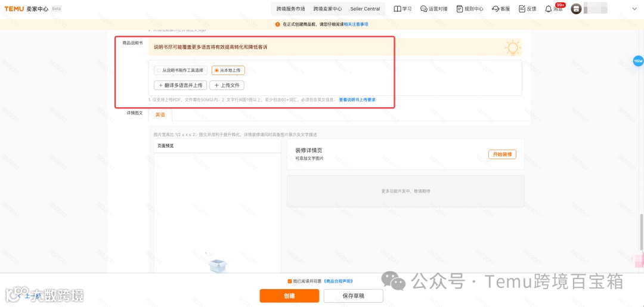Switch to Seller Central tab
The width and height of the screenshot is (644, 307).
pos(365,8)
